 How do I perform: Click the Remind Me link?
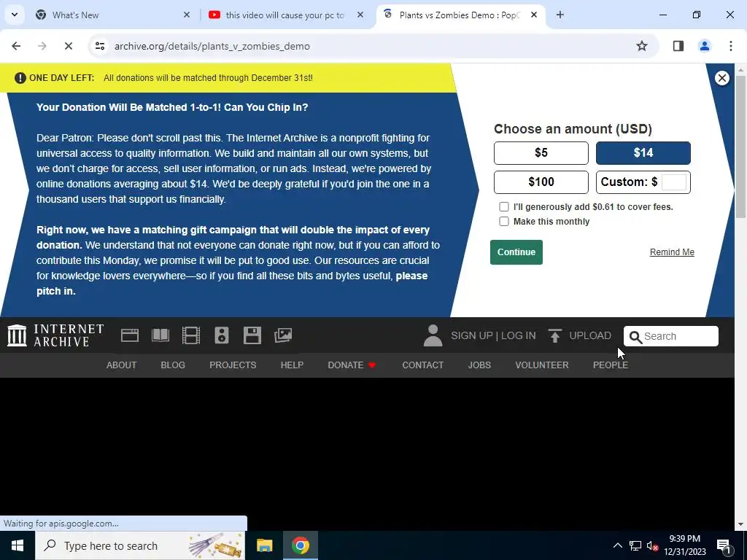tap(672, 252)
